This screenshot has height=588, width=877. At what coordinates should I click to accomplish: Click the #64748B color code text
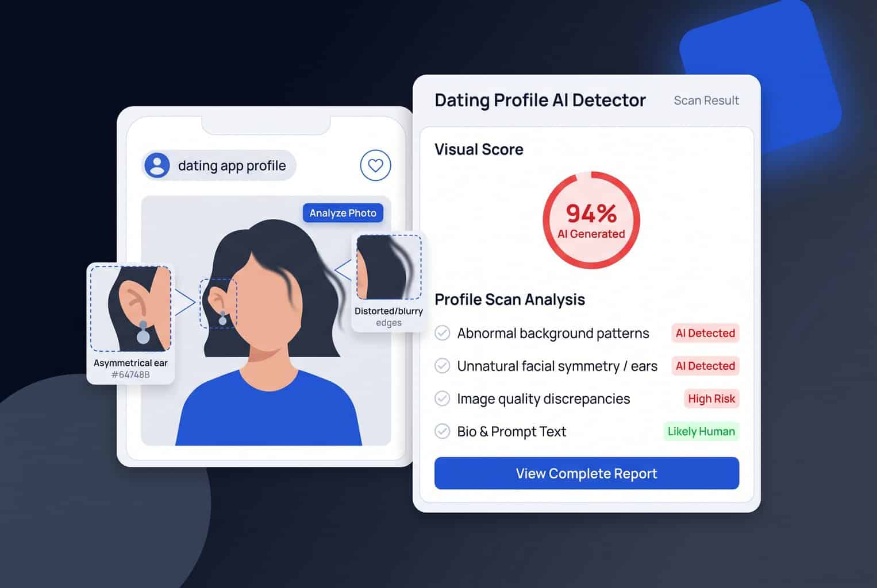[x=130, y=374]
